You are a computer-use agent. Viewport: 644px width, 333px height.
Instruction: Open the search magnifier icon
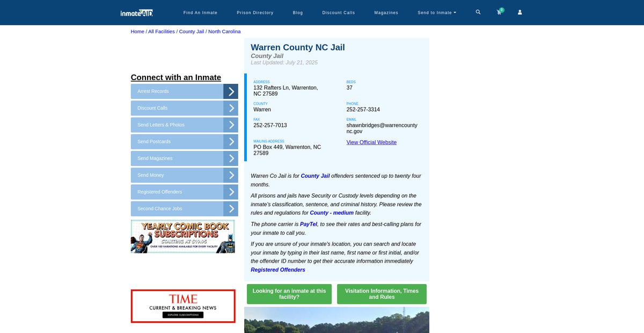[478, 12]
